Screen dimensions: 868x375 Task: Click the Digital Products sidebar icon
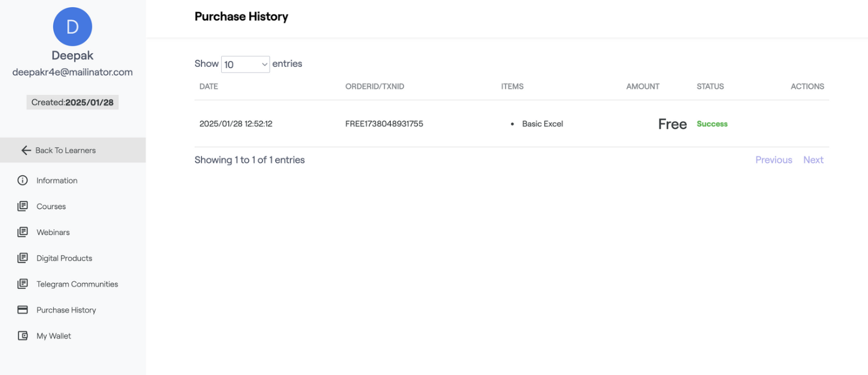click(x=23, y=259)
